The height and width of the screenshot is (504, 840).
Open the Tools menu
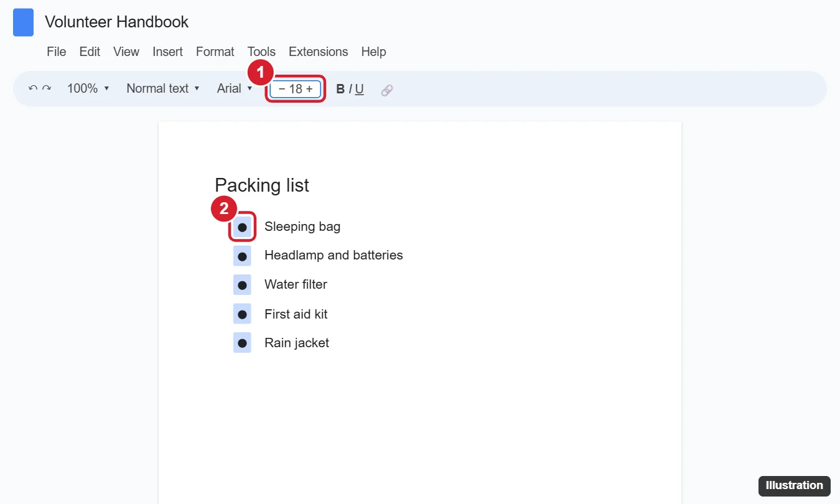[261, 52]
